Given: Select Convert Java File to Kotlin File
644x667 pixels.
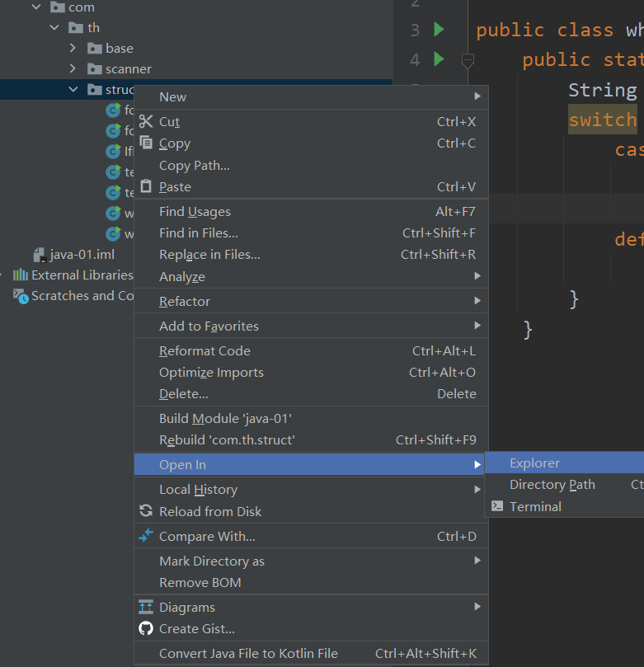Looking at the screenshot, I should [x=311, y=653].
